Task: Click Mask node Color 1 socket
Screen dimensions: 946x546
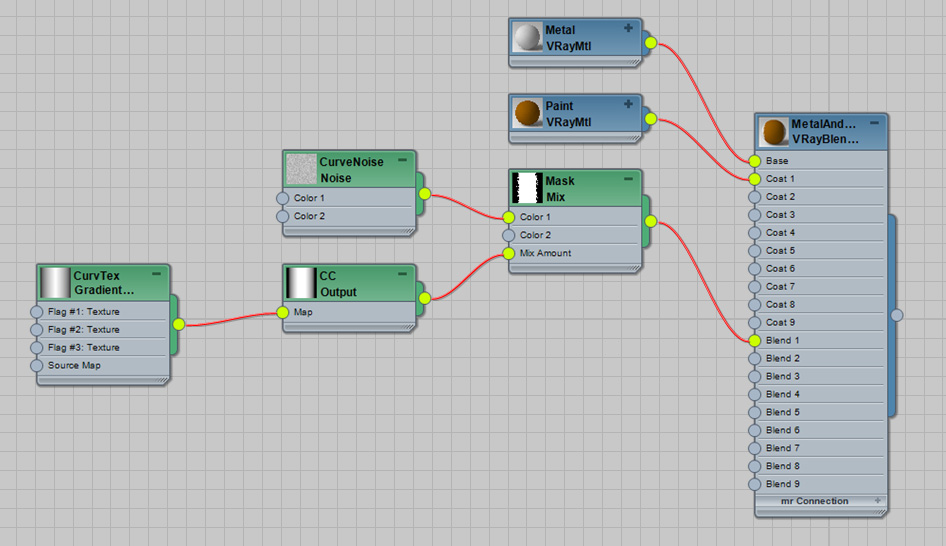Action: 509,217
